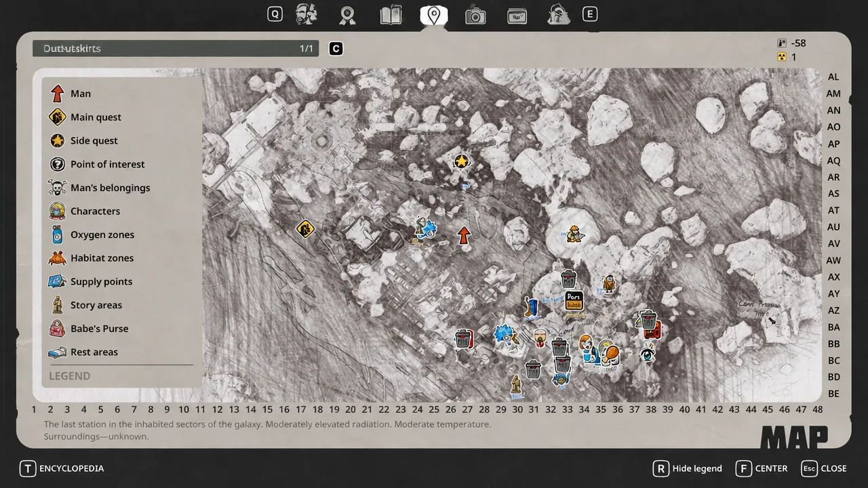Open the medal achievements tab
The width and height of the screenshot is (868, 488).
(x=348, y=15)
